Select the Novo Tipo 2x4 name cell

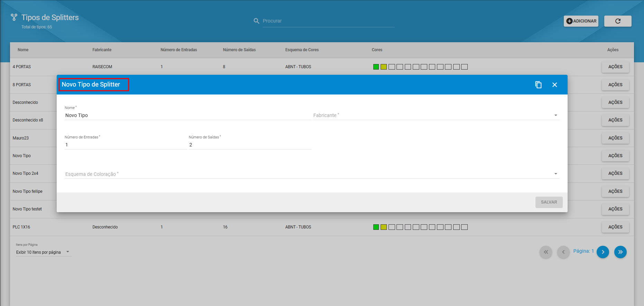click(26, 173)
